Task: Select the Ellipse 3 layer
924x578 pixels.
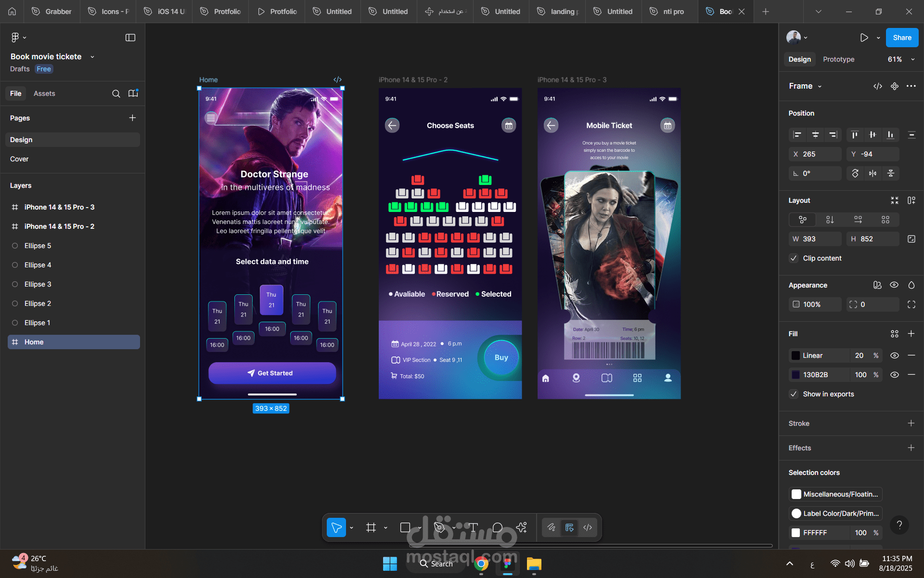Action: coord(38,284)
